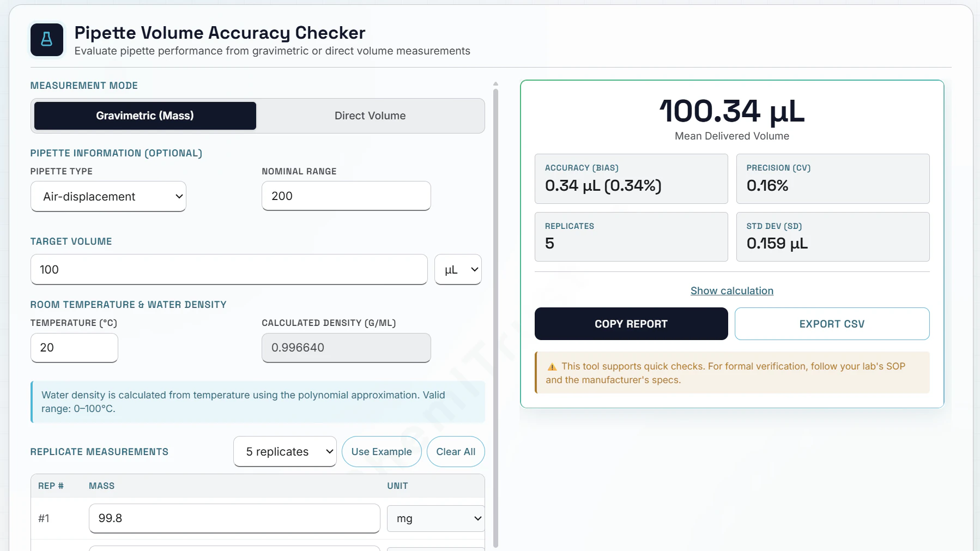Open the Pipette Type dropdown
This screenshot has height=551, width=980.
pos(108,197)
